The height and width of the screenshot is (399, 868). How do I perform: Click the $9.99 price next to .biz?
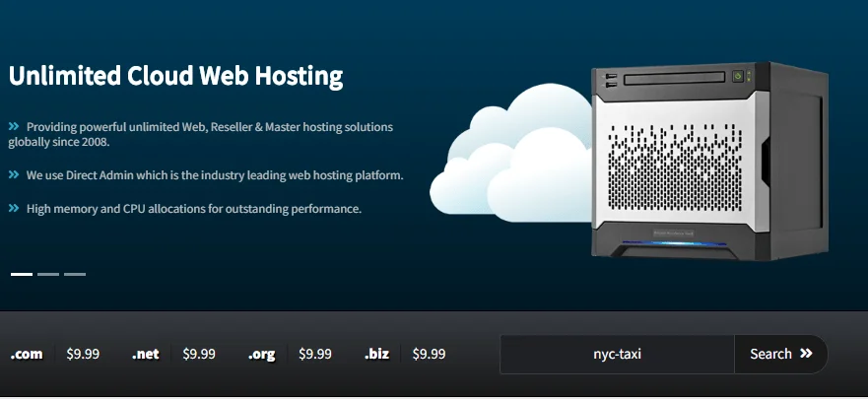429,354
